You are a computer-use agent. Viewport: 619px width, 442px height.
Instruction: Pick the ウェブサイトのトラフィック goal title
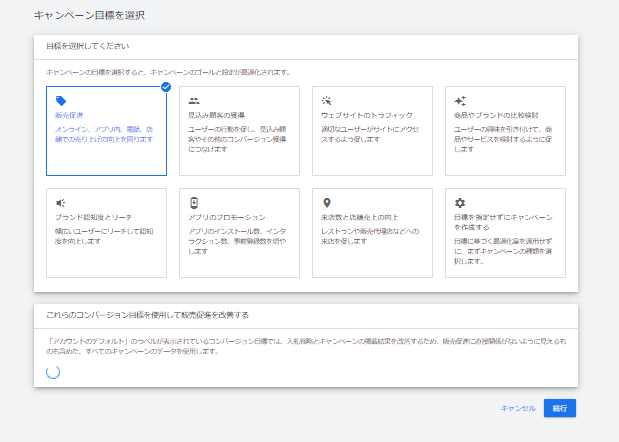coord(367,115)
